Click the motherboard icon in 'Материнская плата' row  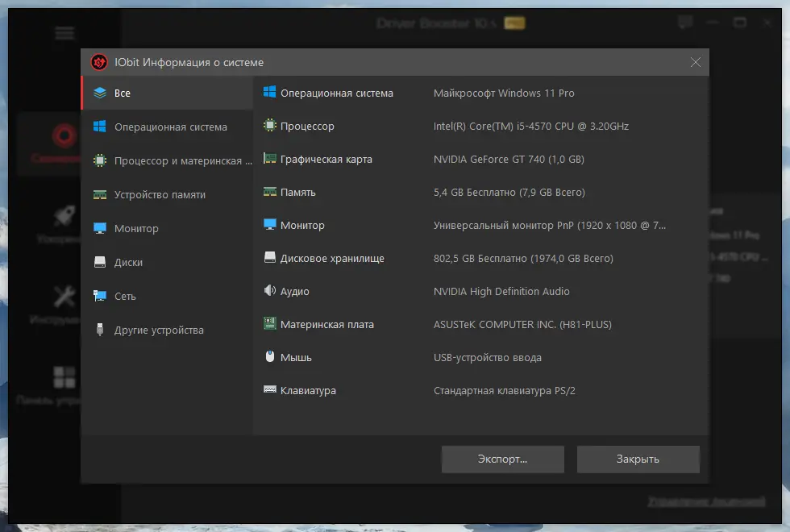coord(269,323)
